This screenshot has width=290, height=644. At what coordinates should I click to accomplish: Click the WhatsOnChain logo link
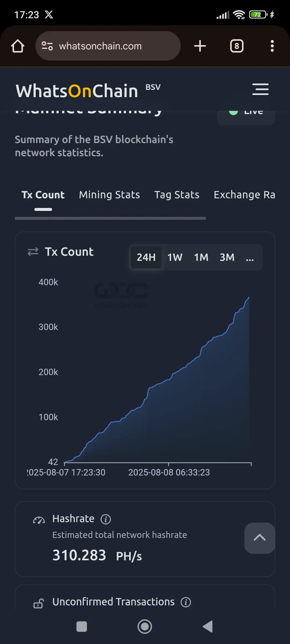[x=77, y=91]
